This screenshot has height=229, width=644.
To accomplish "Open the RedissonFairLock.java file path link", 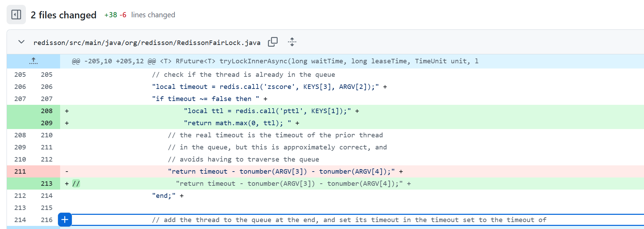I will click(147, 43).
